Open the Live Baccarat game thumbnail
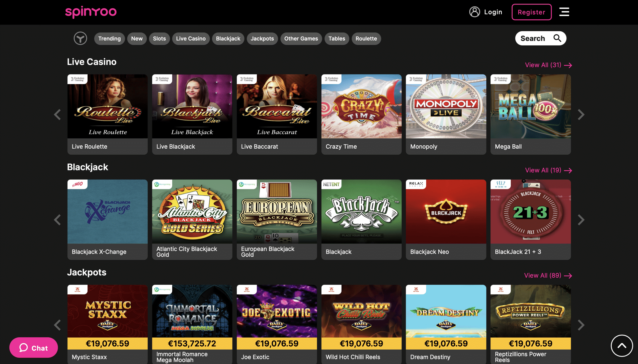This screenshot has width=638, height=364. pos(277,106)
